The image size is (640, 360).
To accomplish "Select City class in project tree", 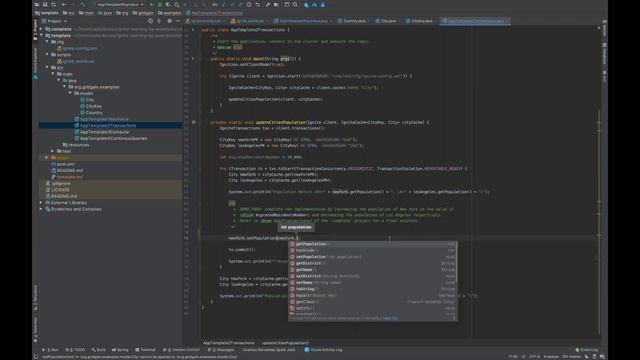I will 87,100.
